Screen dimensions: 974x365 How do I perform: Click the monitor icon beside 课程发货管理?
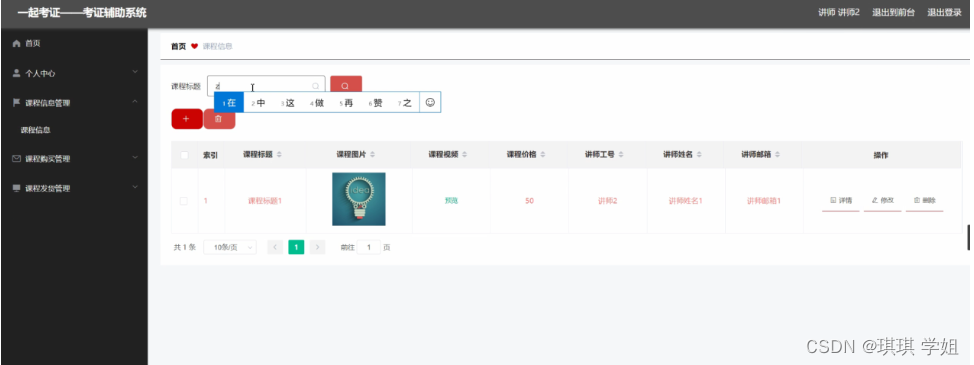[x=17, y=188]
